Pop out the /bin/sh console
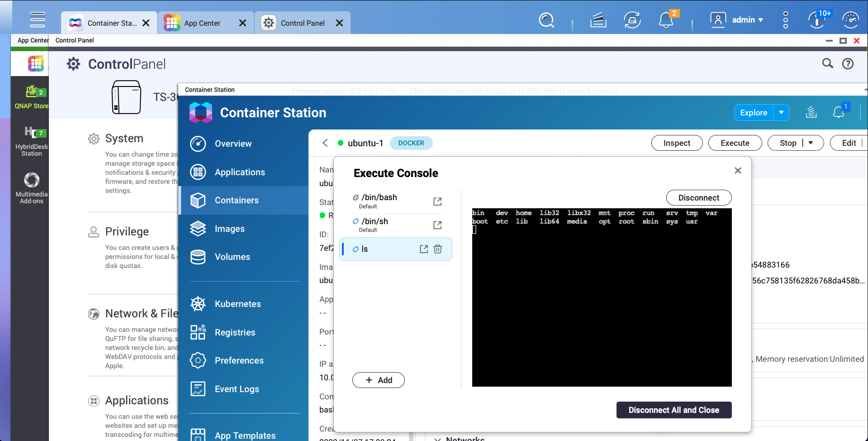 tap(437, 225)
